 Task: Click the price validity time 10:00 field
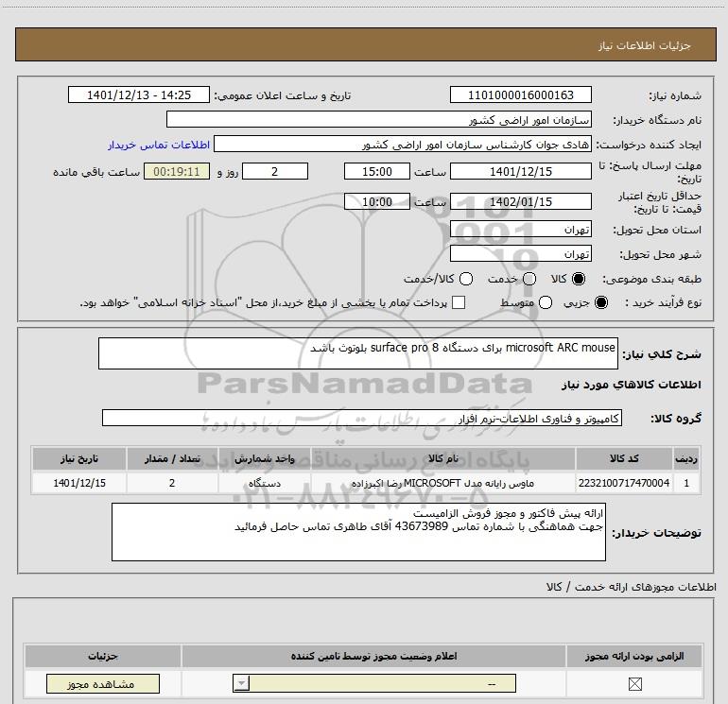[377, 202]
